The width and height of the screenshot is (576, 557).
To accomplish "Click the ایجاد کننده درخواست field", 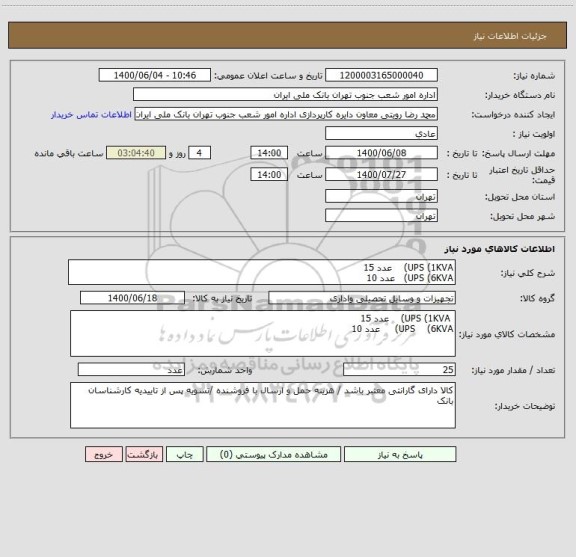I will pyautogui.click(x=286, y=114).
